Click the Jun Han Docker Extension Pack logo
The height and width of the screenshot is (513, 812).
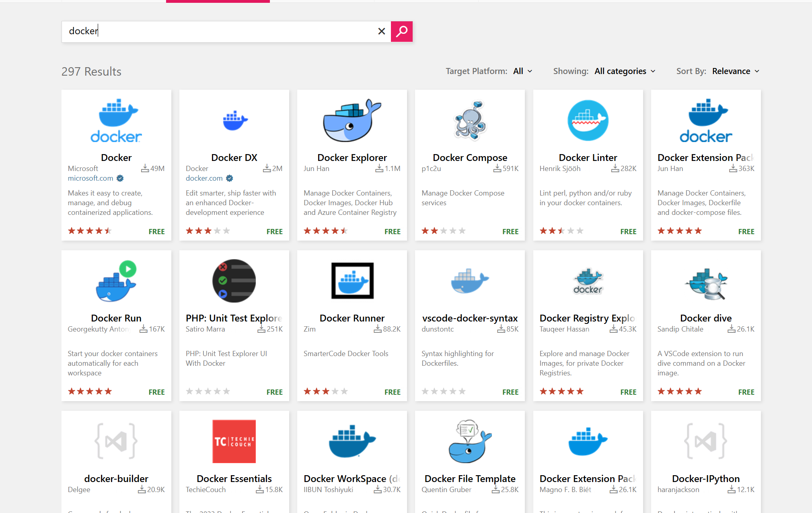[706, 120]
